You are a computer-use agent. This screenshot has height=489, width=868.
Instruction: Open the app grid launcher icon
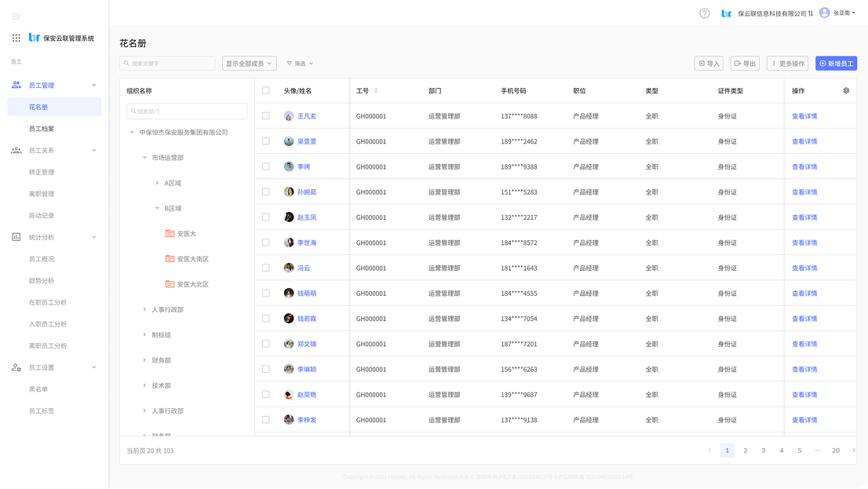16,38
